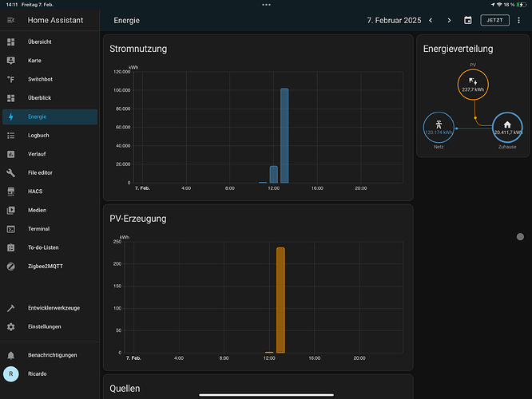Click the tall blue Stromnutzung bar
Screen dimensions: 532x399
click(x=284, y=136)
